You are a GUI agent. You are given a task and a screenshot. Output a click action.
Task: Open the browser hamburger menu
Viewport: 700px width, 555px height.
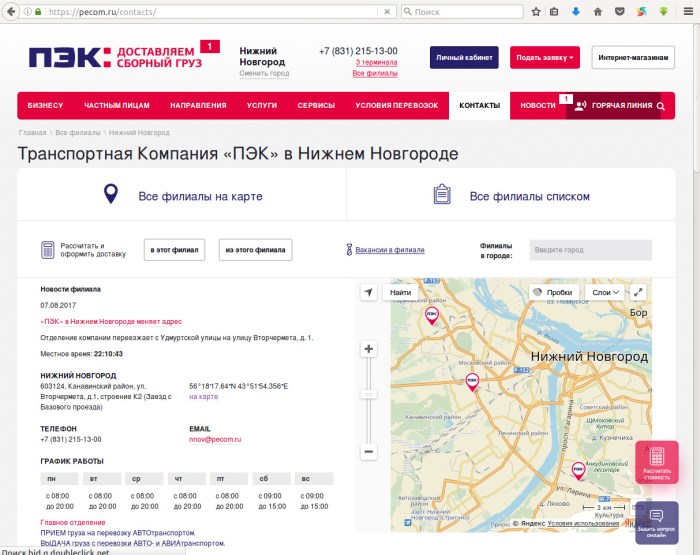[688, 12]
